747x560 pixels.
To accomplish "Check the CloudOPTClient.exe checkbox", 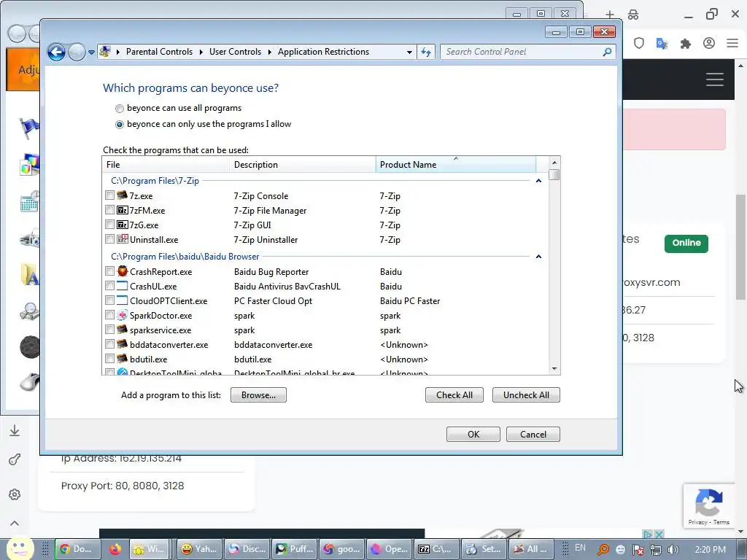I will tap(109, 300).
